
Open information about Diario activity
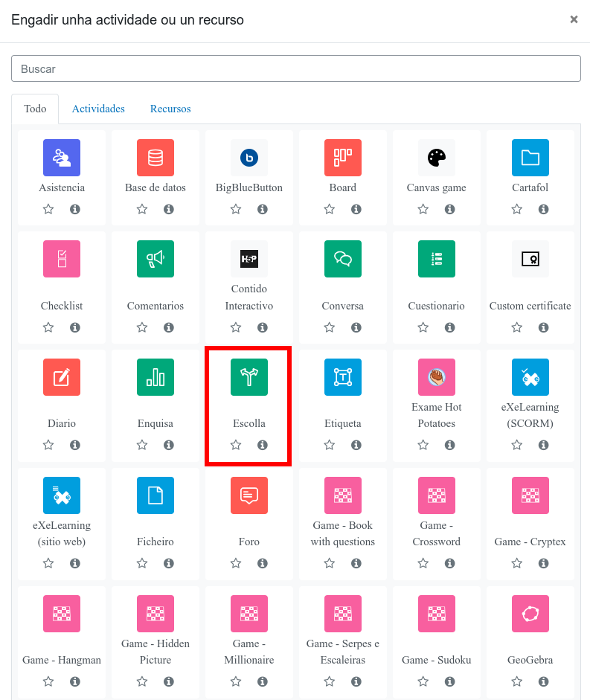[75, 446]
